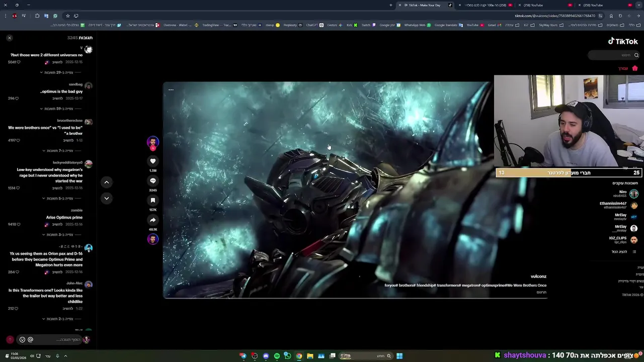This screenshot has width=644, height=362.
Task: Like sandbag's comment with 296 likes
Action: [17, 99]
